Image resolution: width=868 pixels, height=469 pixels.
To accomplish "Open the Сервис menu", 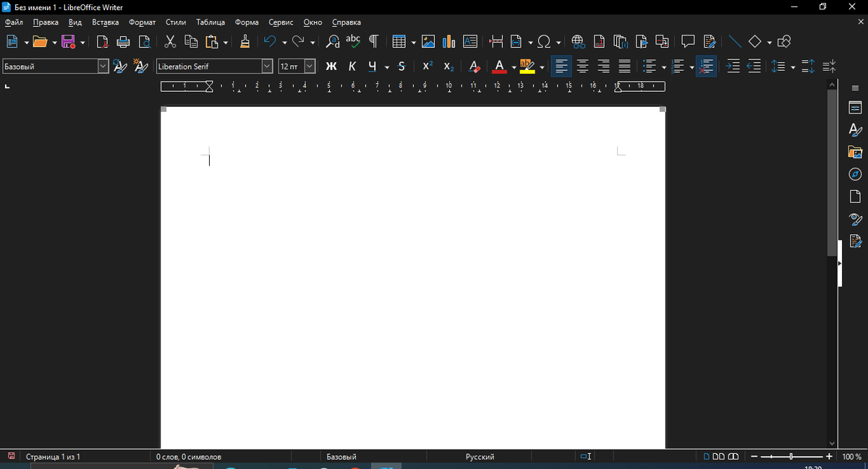I will [x=281, y=22].
